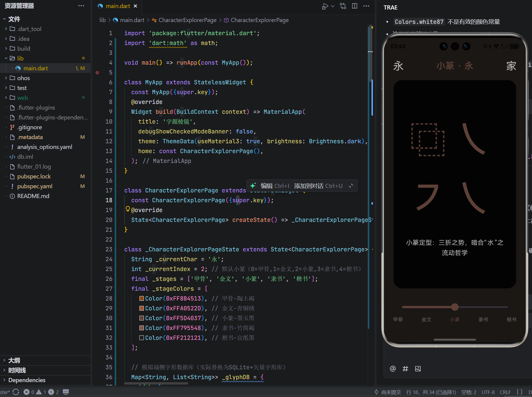Click the script stage slider thumb in phone preview
Screen dimensions: 532x397
pos(455,307)
